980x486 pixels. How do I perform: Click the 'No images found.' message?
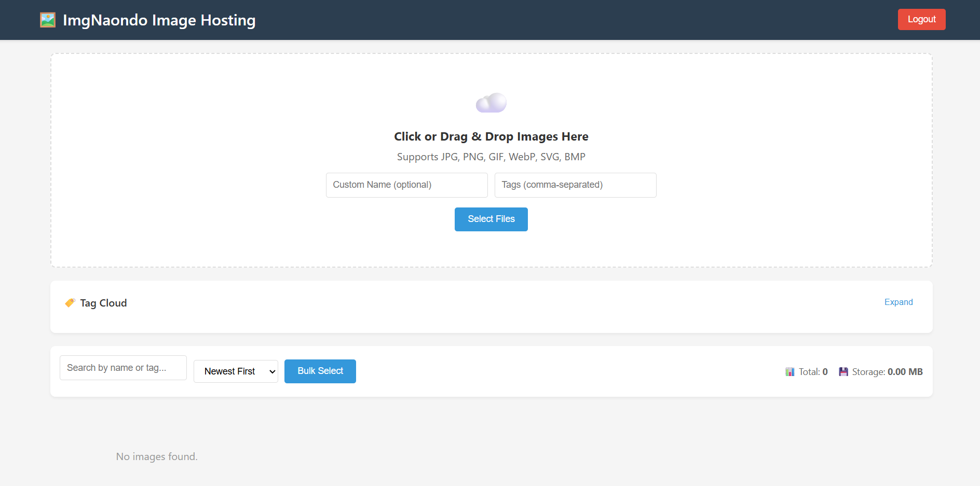point(157,456)
